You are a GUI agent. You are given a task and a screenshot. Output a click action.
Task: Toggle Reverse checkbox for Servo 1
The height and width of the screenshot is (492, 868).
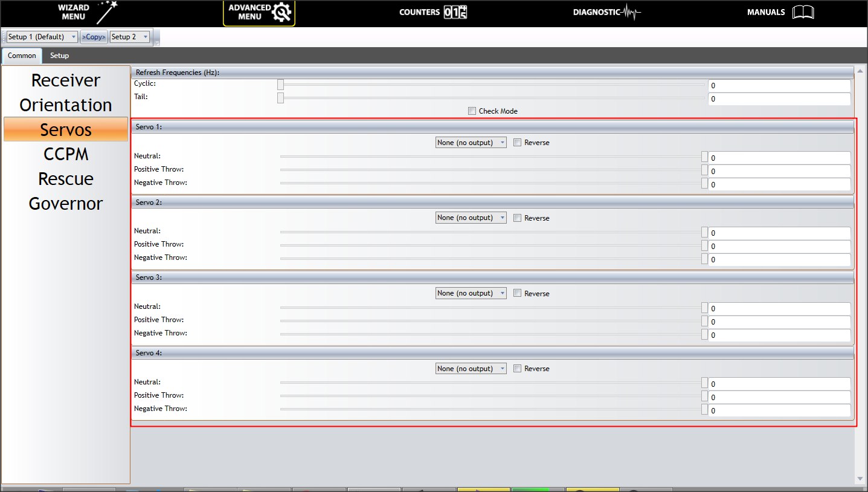tap(517, 143)
